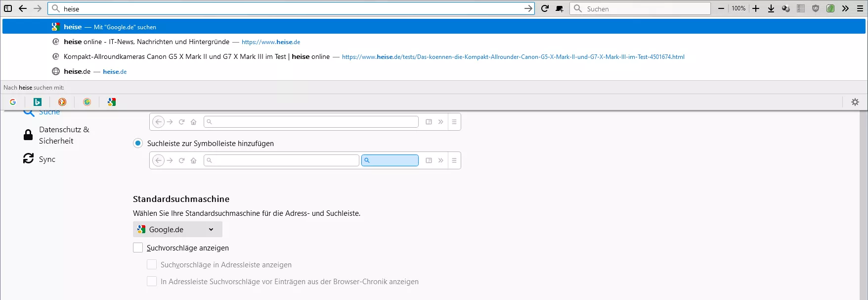Select 'heise — Mit Google.de suchen' suggestion
The width and height of the screenshot is (868, 300).
click(x=434, y=27)
